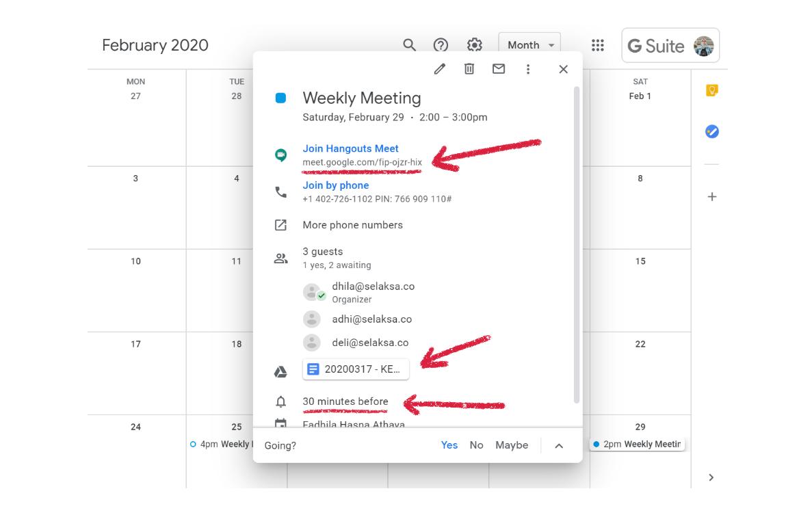Screen dimensions: 812x517
Task: Open the calendar search icon
Action: point(409,45)
